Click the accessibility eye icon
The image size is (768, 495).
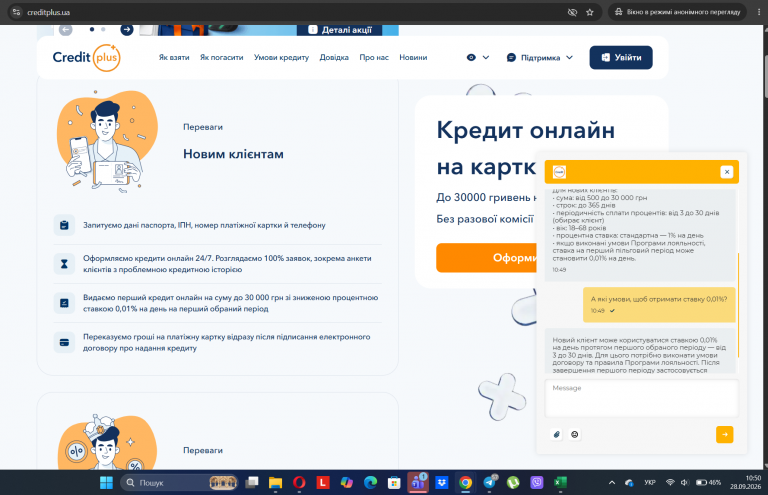point(471,57)
